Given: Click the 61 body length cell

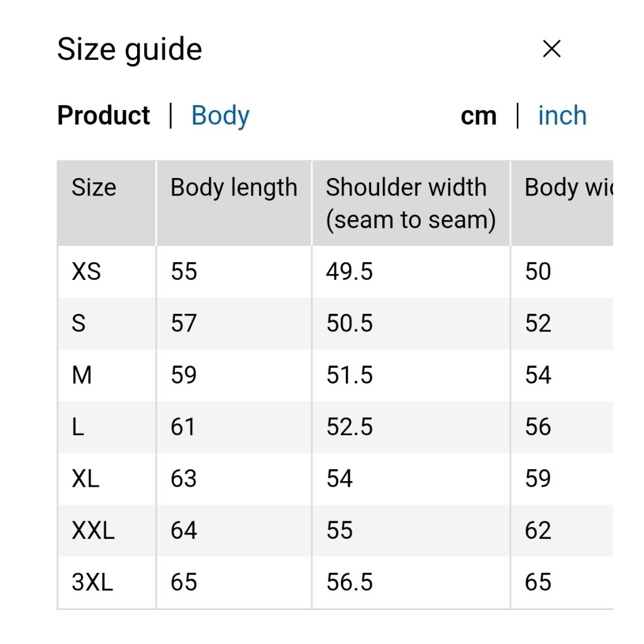Looking at the screenshot, I should [184, 427].
